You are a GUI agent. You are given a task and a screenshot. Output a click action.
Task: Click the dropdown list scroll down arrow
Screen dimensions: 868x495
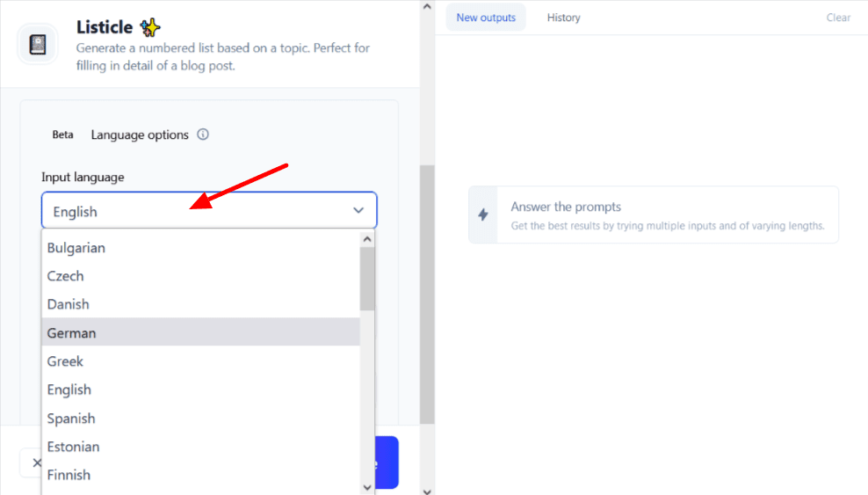click(367, 487)
